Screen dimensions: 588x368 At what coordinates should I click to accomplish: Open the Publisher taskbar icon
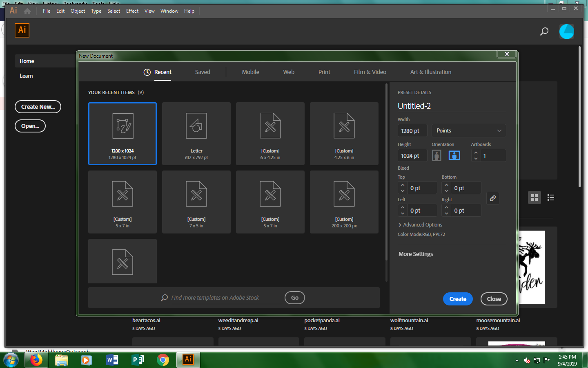138,360
